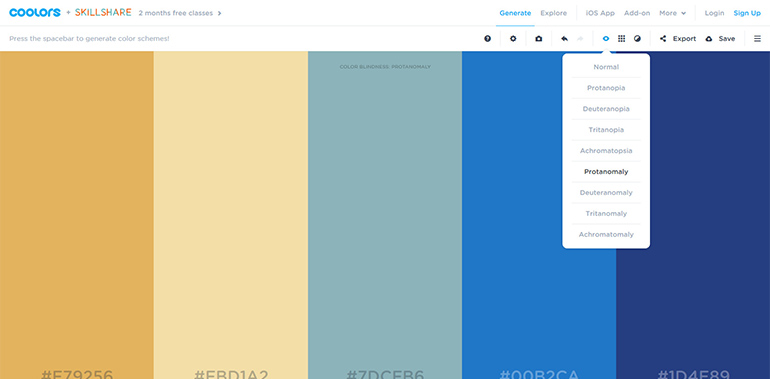Click the Save button
The height and width of the screenshot is (379, 770).
tap(720, 38)
